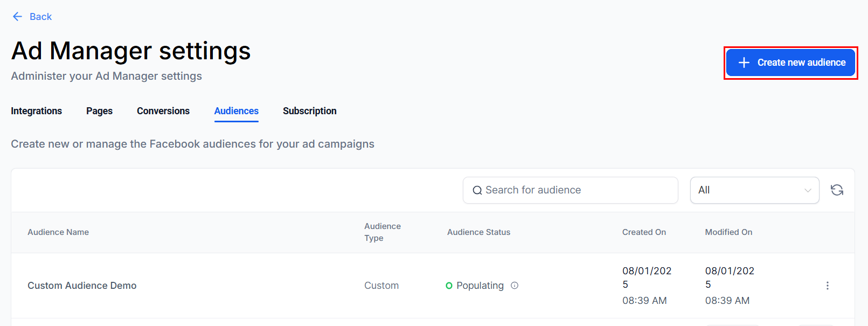Screen dimensions: 868x326
Task: Open the Custom Audience Demo three-dot menu
Action: [828, 286]
